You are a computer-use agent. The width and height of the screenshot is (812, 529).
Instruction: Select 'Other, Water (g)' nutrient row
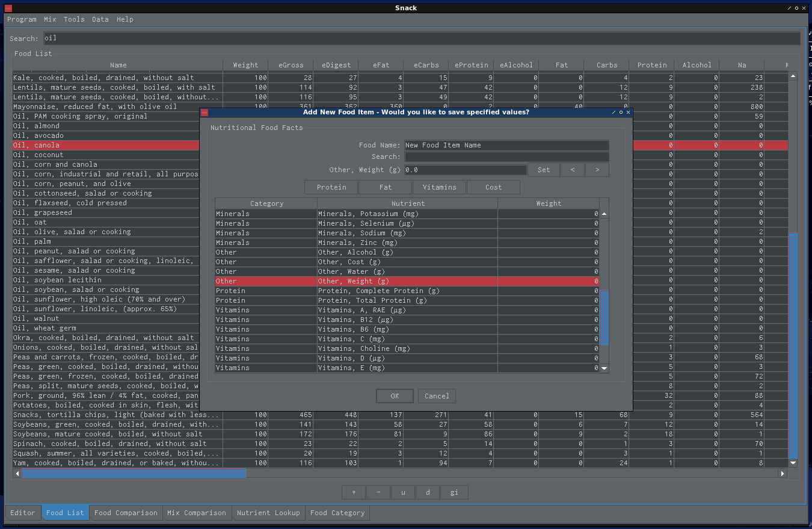407,271
